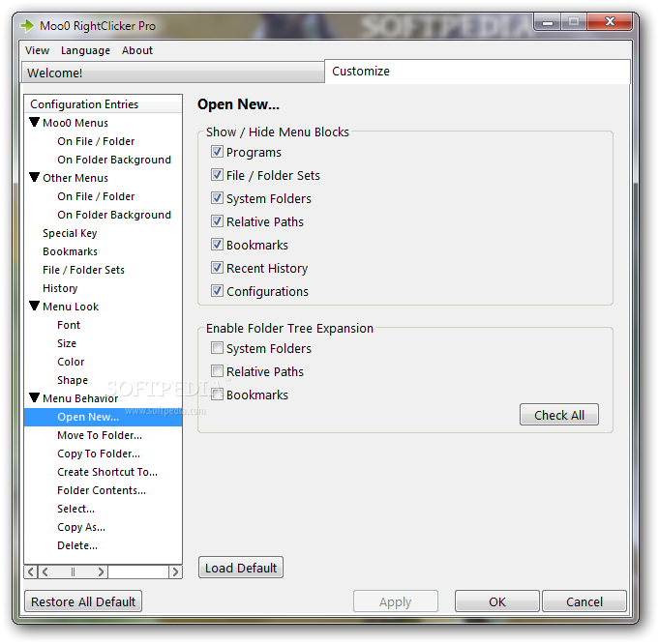Select the Move To Folder... entry

point(100,435)
